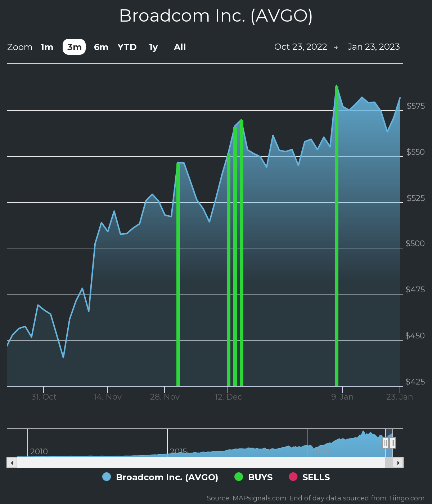Select the 1m zoom range
Viewport: 432px width, 504px height.
pos(47,47)
